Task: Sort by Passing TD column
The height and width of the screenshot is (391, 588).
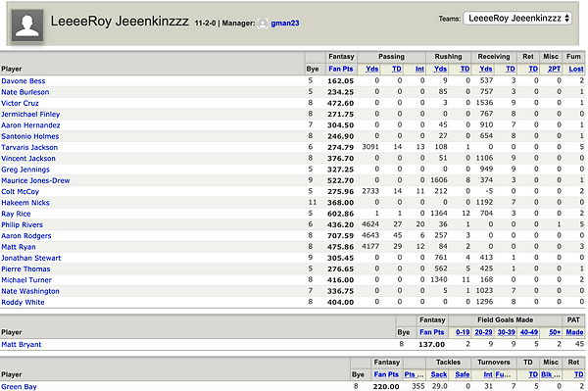Action: click(396, 69)
